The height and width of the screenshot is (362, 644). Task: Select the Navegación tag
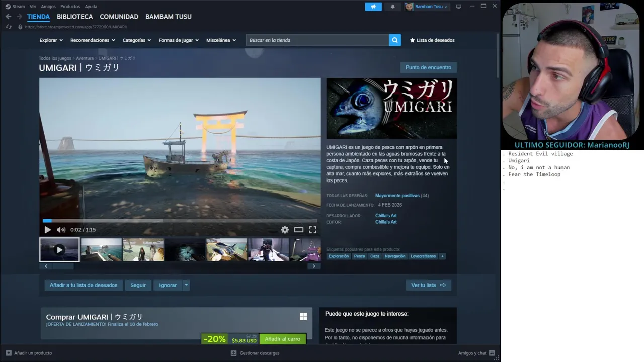point(395,256)
